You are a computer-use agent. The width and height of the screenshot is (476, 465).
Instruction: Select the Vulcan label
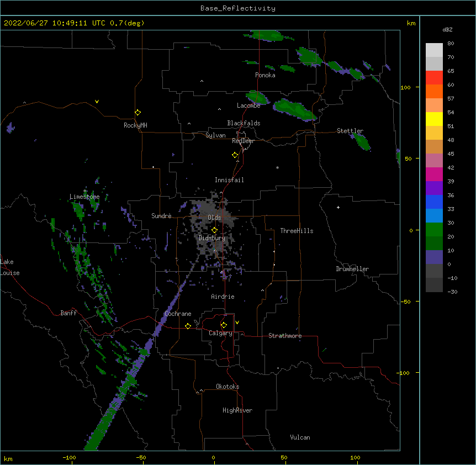[x=300, y=437]
